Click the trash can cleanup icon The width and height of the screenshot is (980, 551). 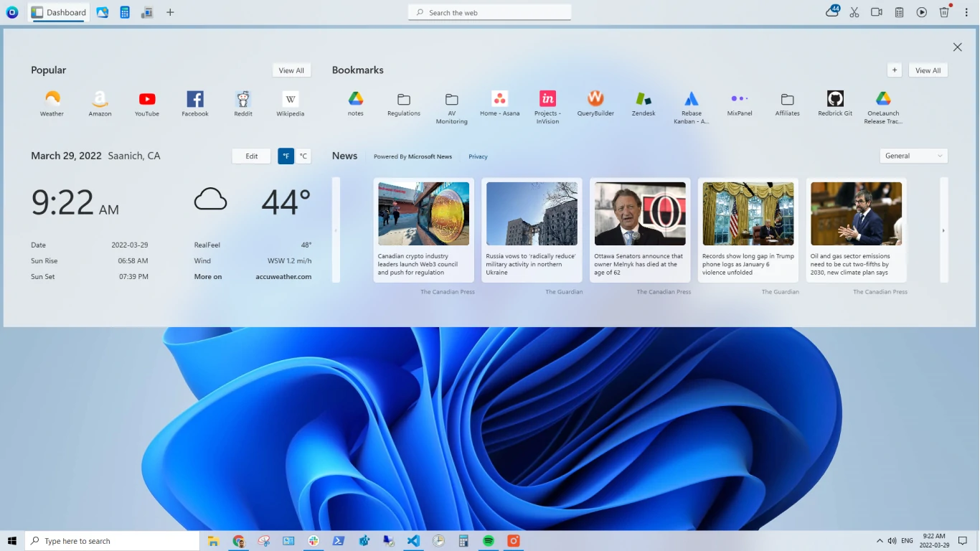(x=944, y=12)
